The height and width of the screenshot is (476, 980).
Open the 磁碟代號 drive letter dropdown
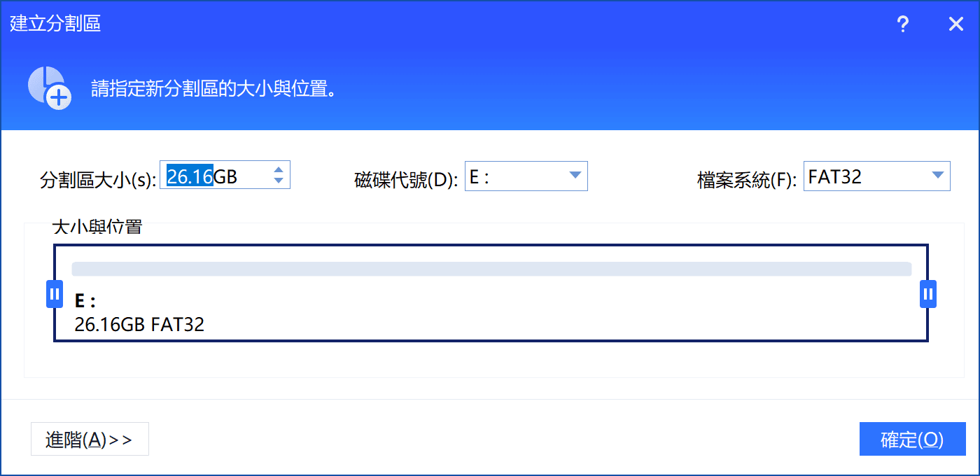tap(526, 176)
